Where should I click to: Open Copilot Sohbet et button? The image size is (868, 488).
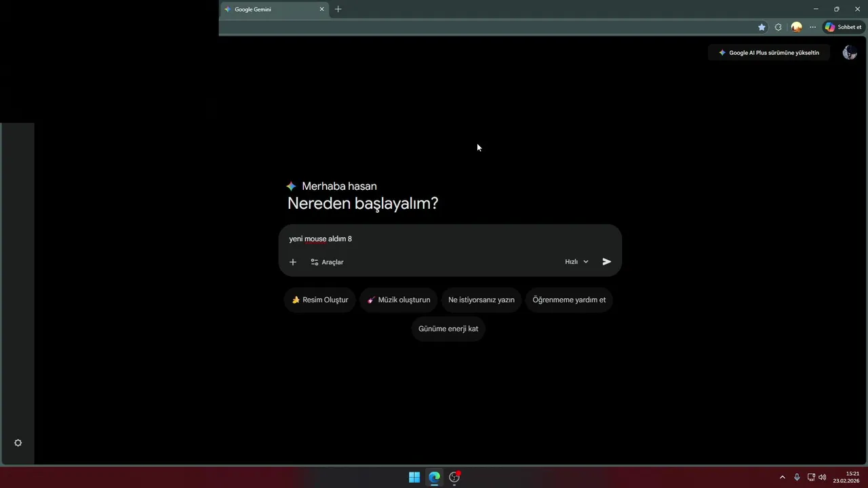(843, 27)
